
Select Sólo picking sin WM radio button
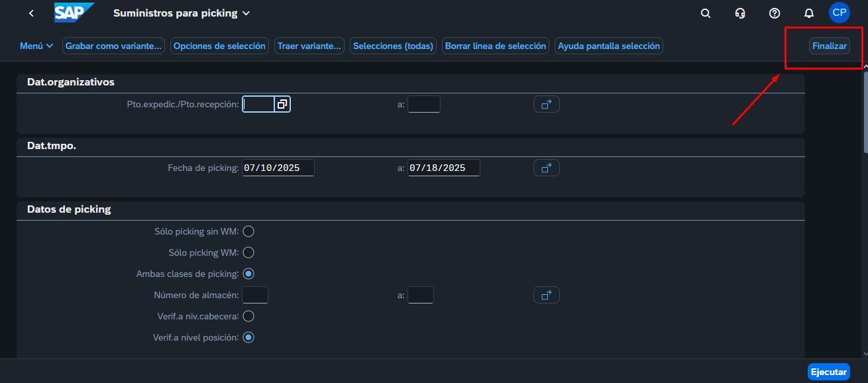click(x=248, y=231)
